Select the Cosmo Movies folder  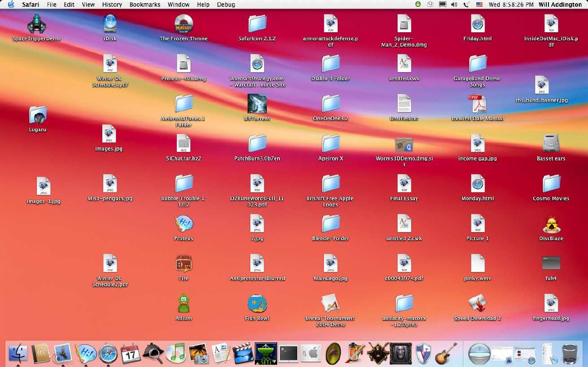click(x=551, y=183)
